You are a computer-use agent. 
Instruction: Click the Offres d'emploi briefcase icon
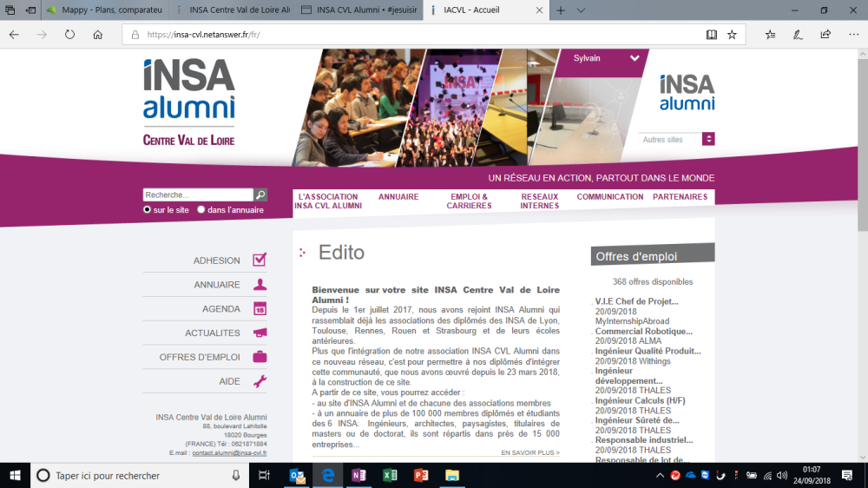[x=260, y=357]
